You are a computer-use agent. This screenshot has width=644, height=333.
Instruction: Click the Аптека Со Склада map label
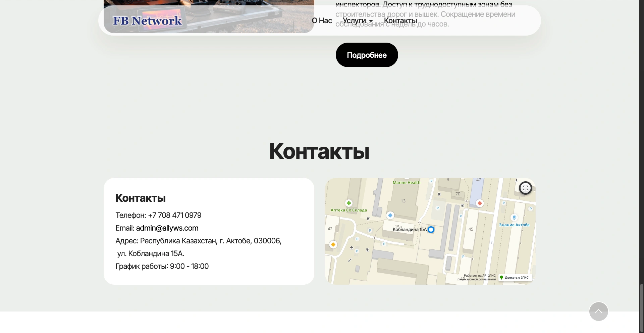point(349,210)
